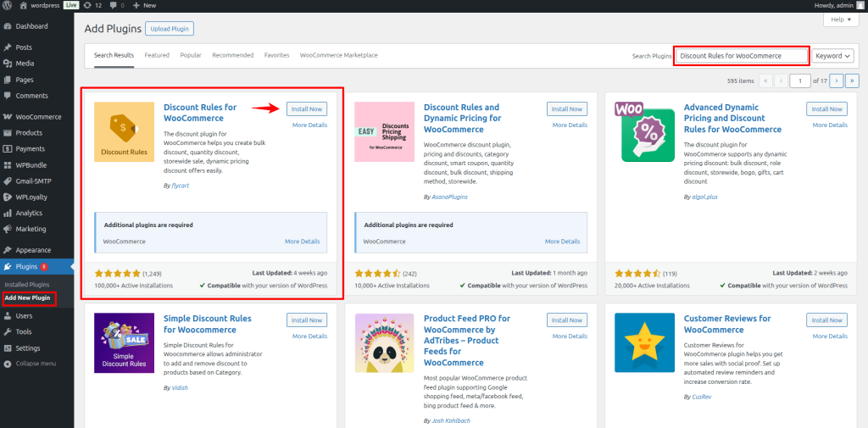Click the Search Plugins input field

[x=742, y=56]
